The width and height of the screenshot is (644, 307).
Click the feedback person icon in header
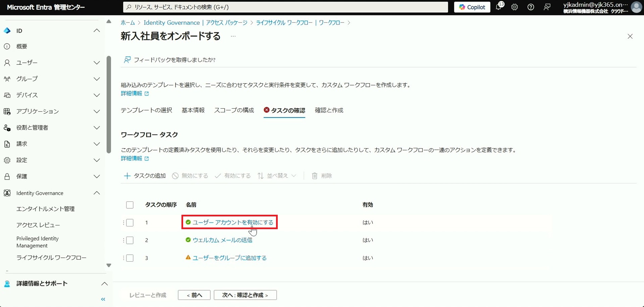547,7
